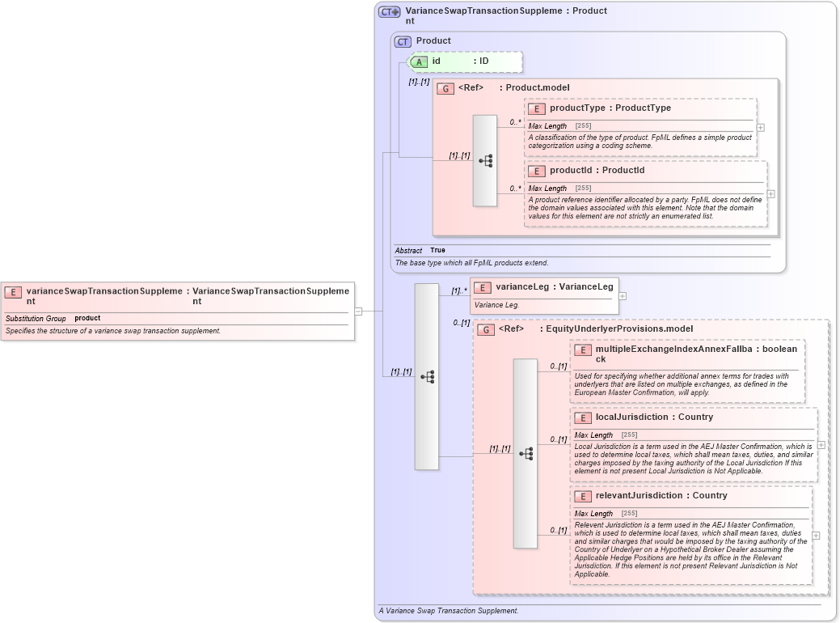Viewport: 840px width, 623px height.
Task: Click the E icon of varianceSwapTransactionSupplement element
Action: tap(13, 292)
